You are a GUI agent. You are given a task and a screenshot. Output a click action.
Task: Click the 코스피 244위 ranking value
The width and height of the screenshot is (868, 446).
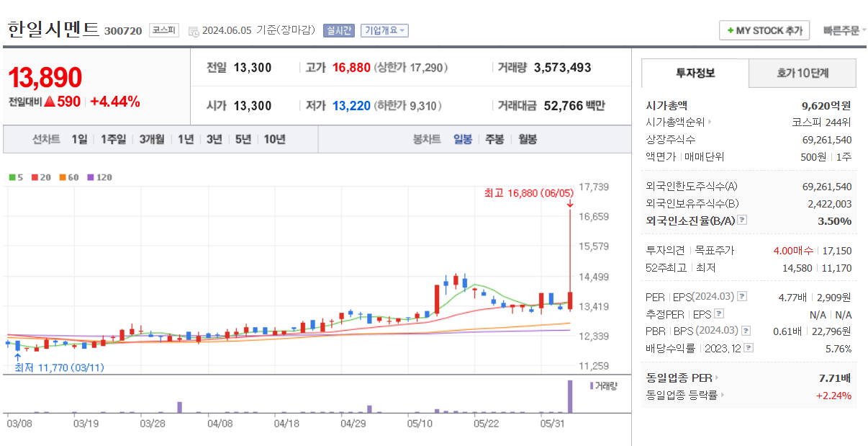coord(822,122)
